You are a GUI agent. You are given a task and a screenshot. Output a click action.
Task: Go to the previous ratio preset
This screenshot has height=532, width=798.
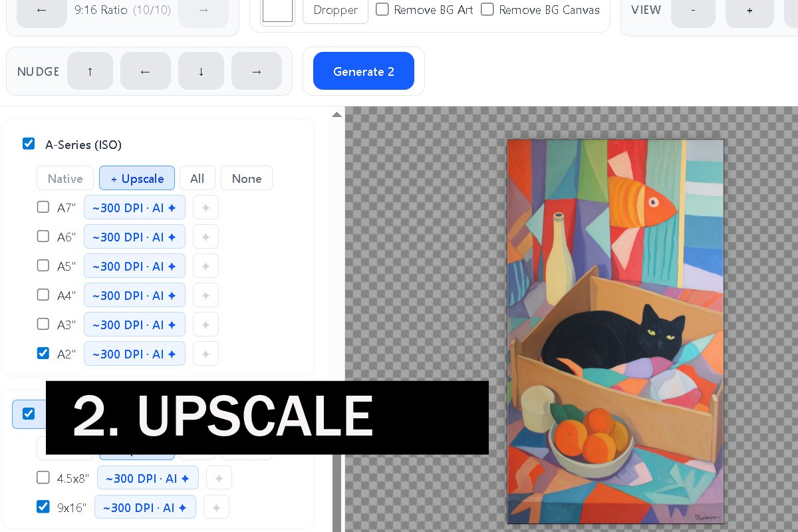coord(41,10)
